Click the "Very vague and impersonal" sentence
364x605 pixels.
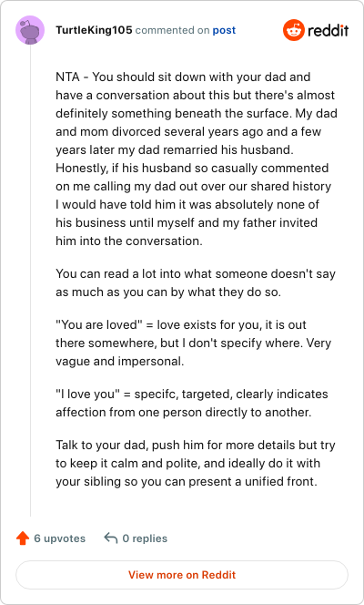pyautogui.click(x=193, y=353)
